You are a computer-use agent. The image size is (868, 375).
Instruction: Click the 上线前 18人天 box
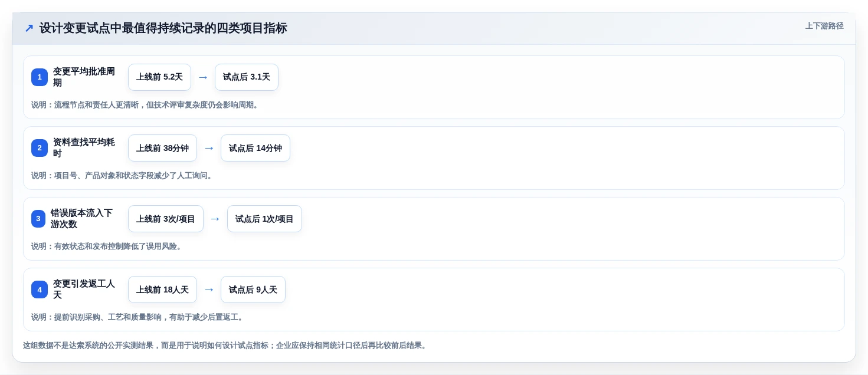162,290
